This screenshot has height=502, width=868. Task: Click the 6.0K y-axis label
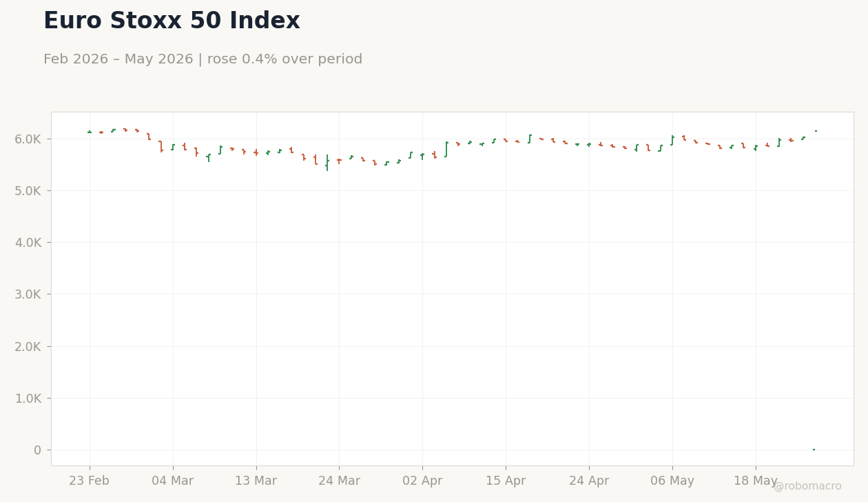(28, 139)
